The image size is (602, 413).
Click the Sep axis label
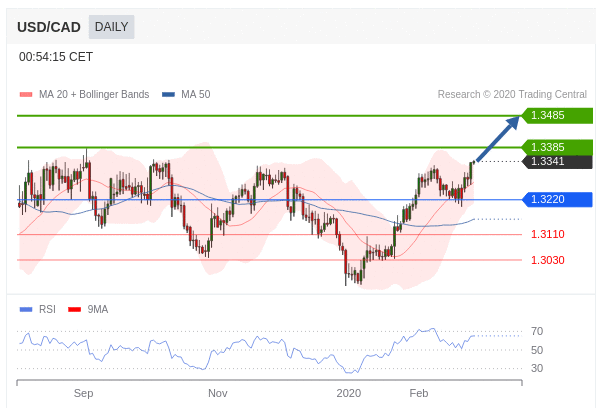point(83,393)
